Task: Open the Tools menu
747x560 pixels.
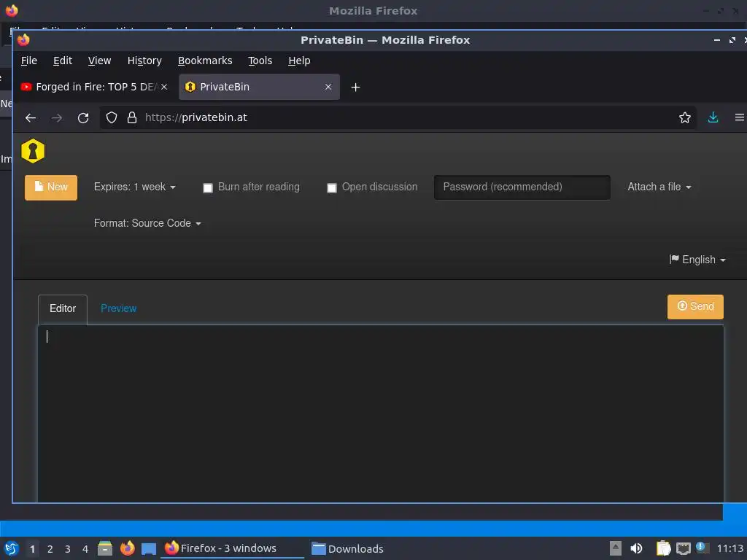Action: click(260, 61)
